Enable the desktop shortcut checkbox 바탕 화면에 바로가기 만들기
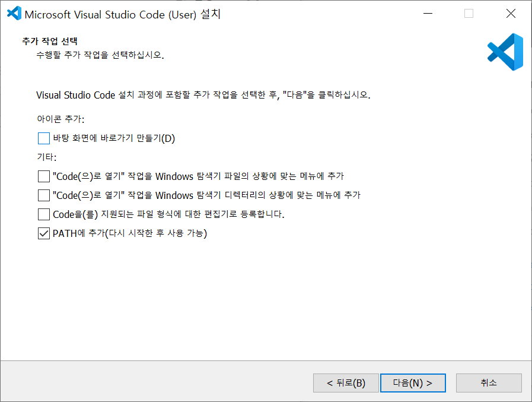The height and width of the screenshot is (402, 532). [44, 138]
